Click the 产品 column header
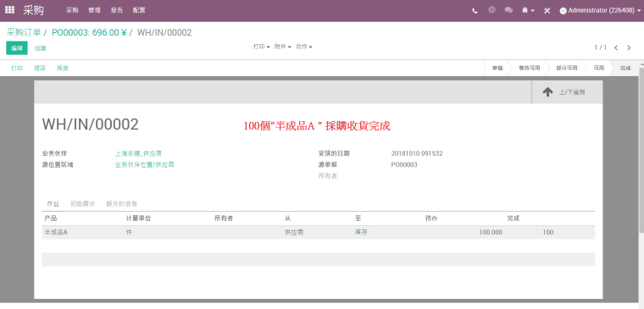This screenshot has width=644, height=309. click(51, 218)
